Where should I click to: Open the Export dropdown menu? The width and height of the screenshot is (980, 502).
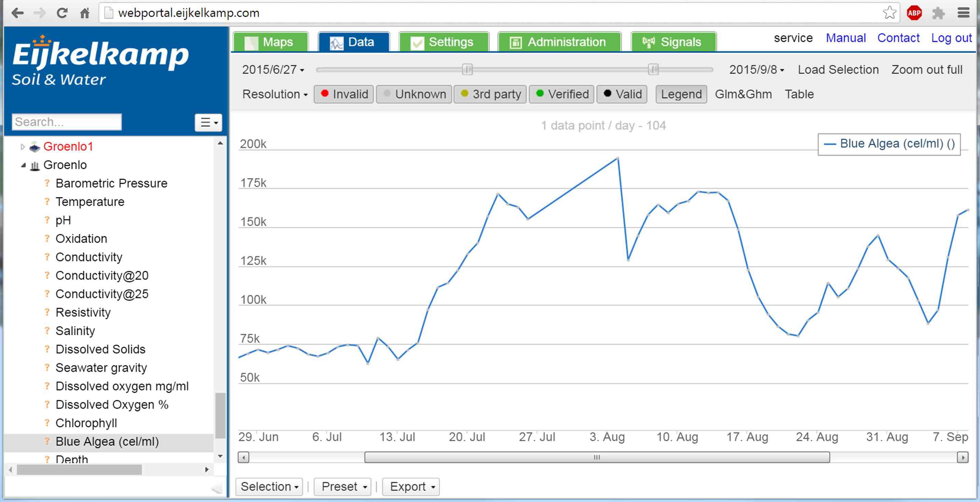pos(411,486)
